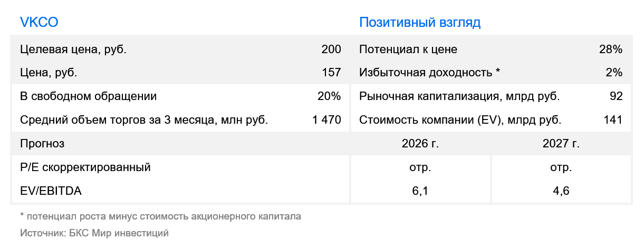Click the current price value 157
Image resolution: width=644 pixels, height=249 pixels.
point(332,73)
